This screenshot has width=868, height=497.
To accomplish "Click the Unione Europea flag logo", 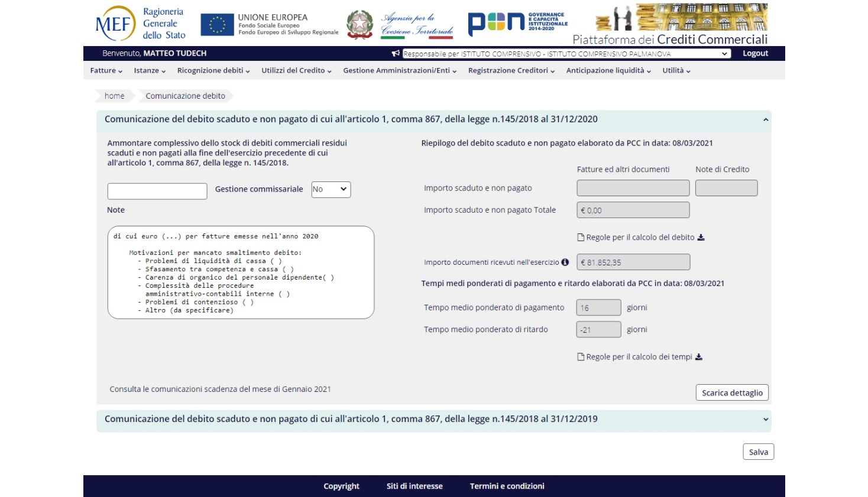I will point(217,25).
